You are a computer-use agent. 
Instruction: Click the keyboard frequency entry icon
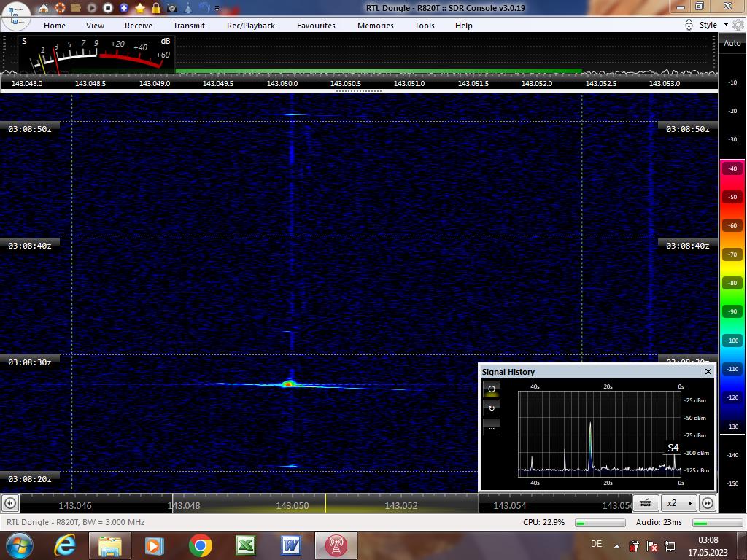click(646, 503)
